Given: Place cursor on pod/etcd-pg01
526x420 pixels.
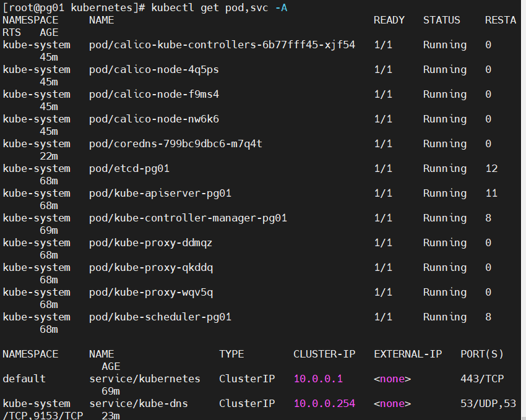Looking at the screenshot, I should [129, 168].
